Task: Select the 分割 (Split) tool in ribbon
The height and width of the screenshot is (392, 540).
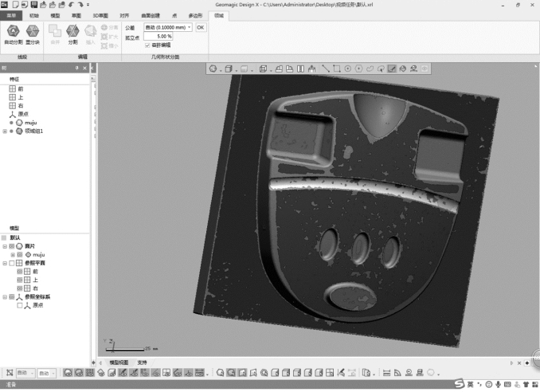Action: coord(72,31)
